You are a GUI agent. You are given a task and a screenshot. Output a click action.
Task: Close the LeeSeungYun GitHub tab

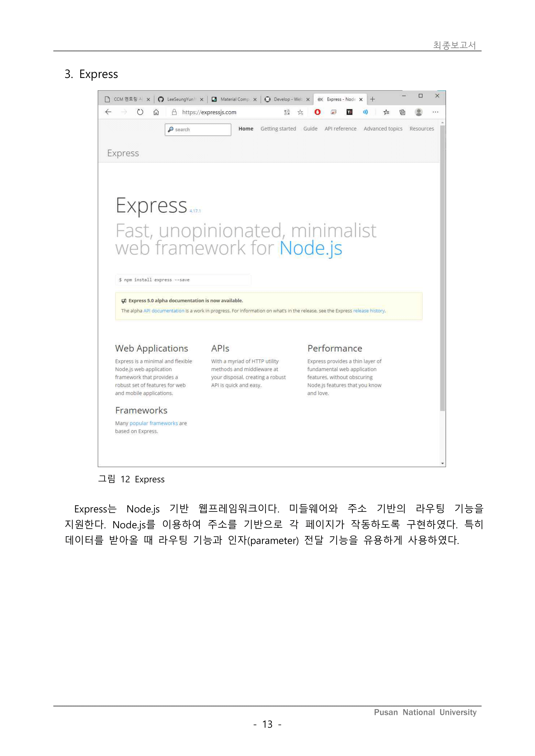pyautogui.click(x=202, y=99)
